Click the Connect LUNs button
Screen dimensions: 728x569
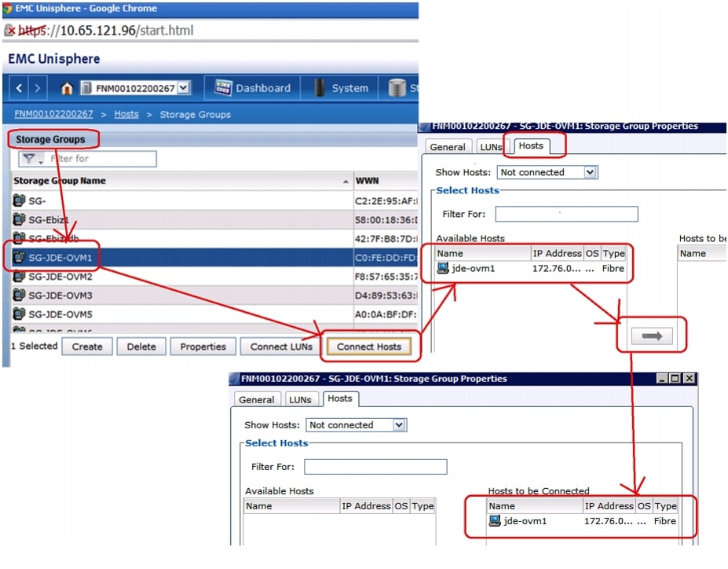(x=281, y=347)
